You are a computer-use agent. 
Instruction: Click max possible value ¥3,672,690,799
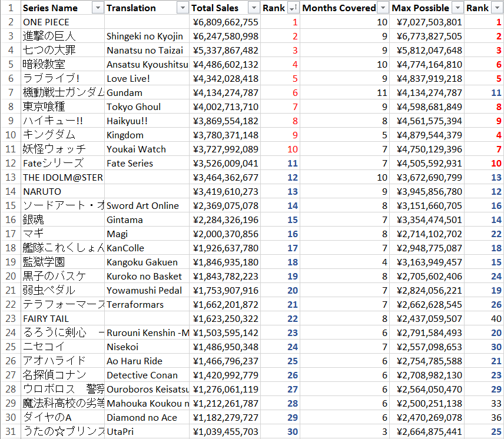tap(427, 178)
